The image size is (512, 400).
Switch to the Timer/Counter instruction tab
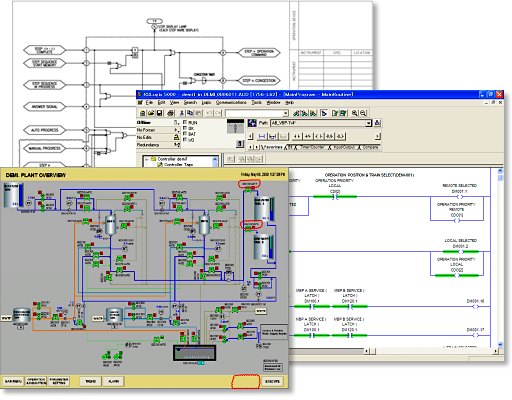(x=312, y=147)
